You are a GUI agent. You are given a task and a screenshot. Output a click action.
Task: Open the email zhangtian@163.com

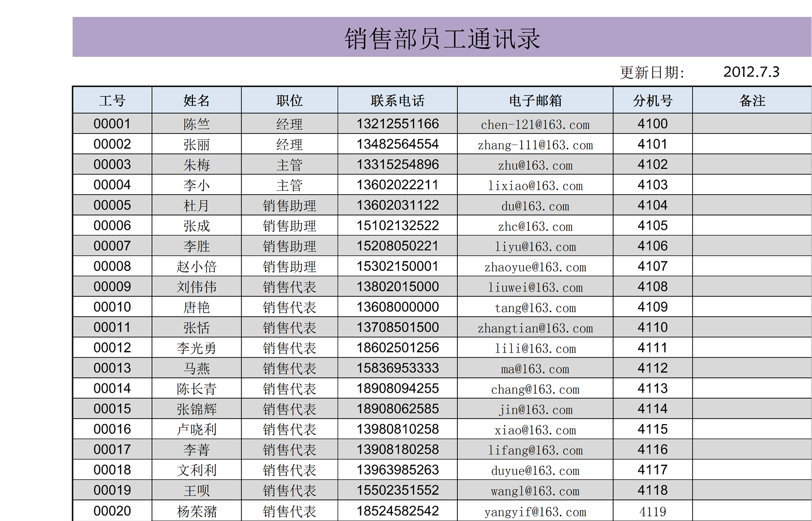tap(535, 328)
